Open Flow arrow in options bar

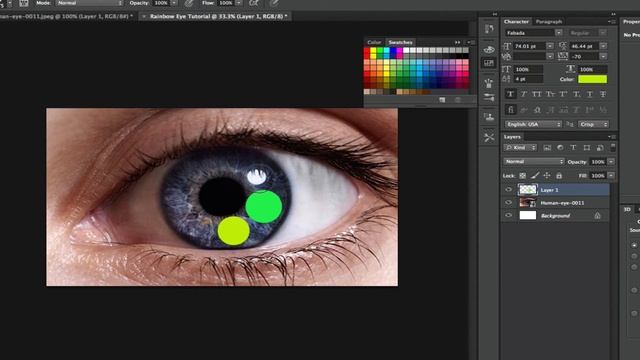tap(238, 3)
